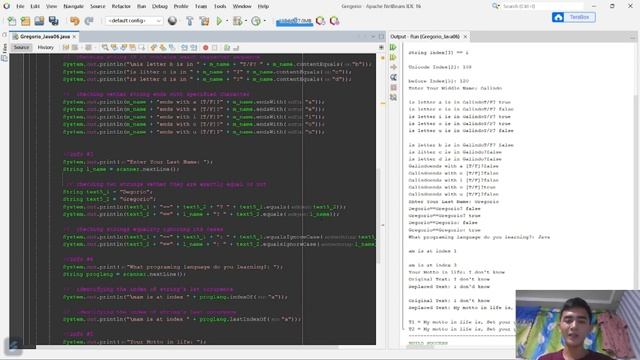This screenshot has width=640, height=360.
Task: Create a new file with toolbar icon
Action: [x=12, y=21]
